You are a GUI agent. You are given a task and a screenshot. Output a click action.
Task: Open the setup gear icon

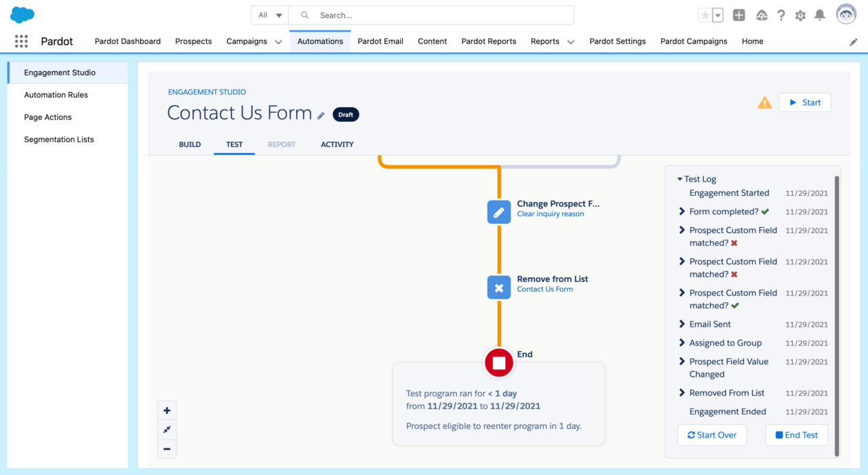click(800, 15)
